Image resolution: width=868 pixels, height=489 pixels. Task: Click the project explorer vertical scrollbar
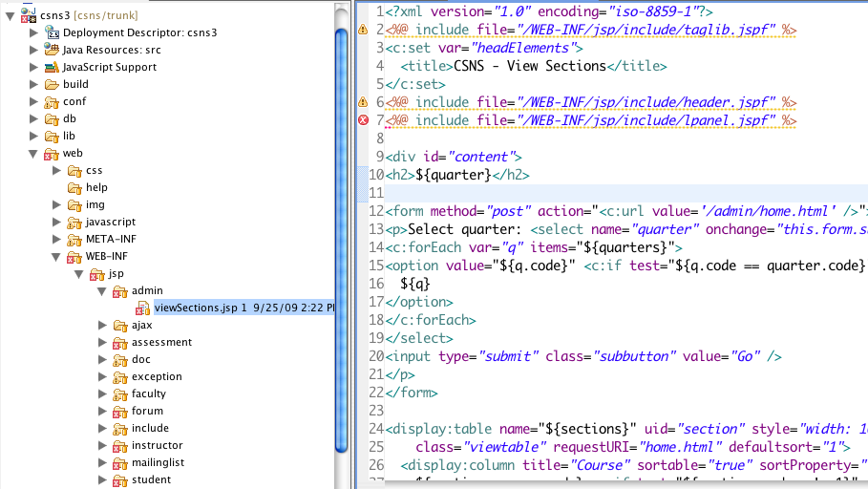[342, 239]
